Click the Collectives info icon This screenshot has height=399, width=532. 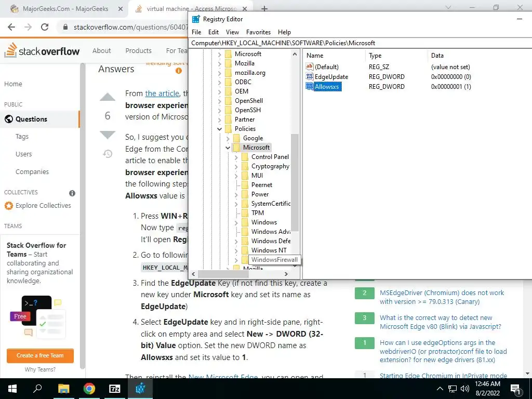coord(72,193)
